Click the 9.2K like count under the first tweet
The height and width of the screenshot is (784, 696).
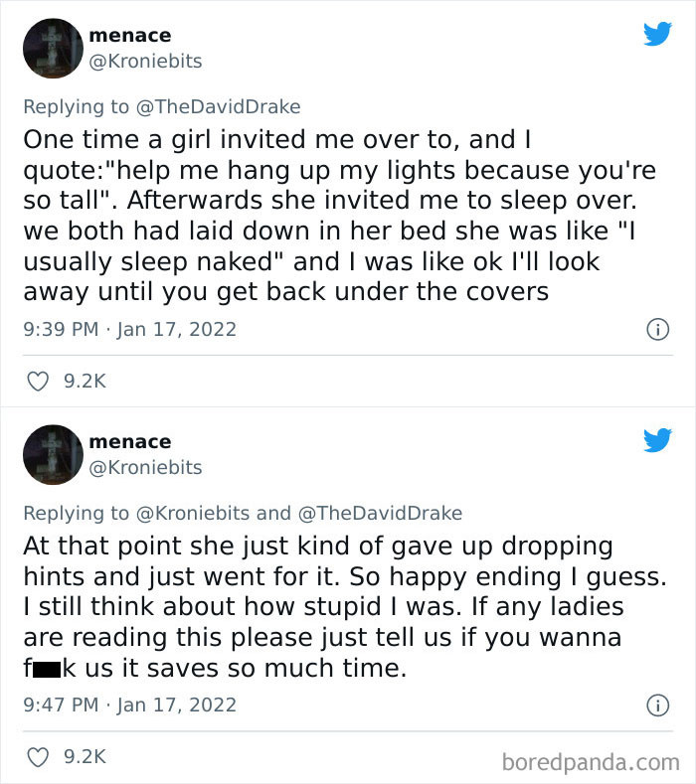(85, 381)
